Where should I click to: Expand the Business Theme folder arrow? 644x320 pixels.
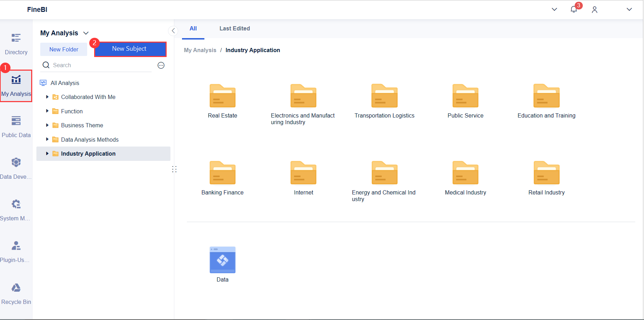click(47, 125)
